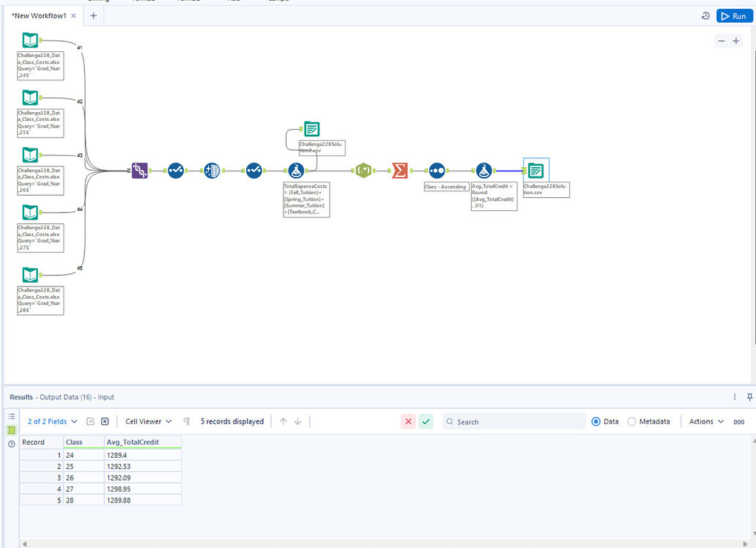The height and width of the screenshot is (548, 756).
Task: Select the TotalExpenseCosts Formula tool
Action: [x=296, y=170]
